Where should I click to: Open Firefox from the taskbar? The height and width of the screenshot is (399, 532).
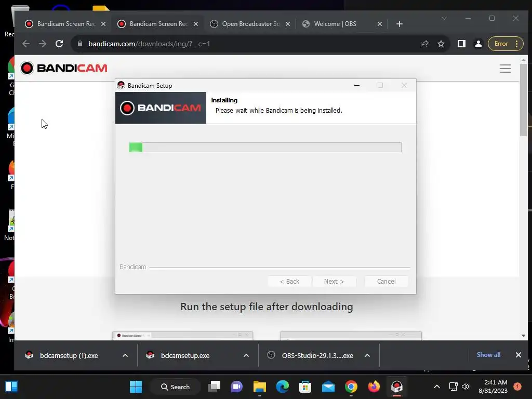[374, 387]
